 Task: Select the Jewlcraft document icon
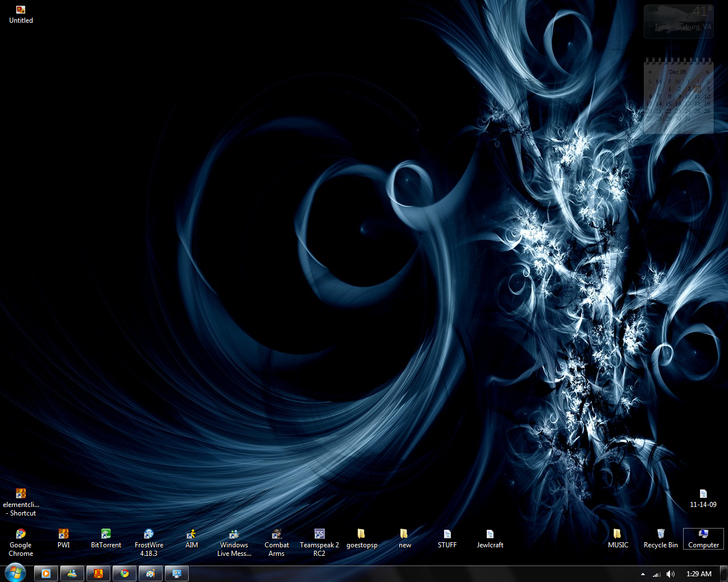[490, 538]
